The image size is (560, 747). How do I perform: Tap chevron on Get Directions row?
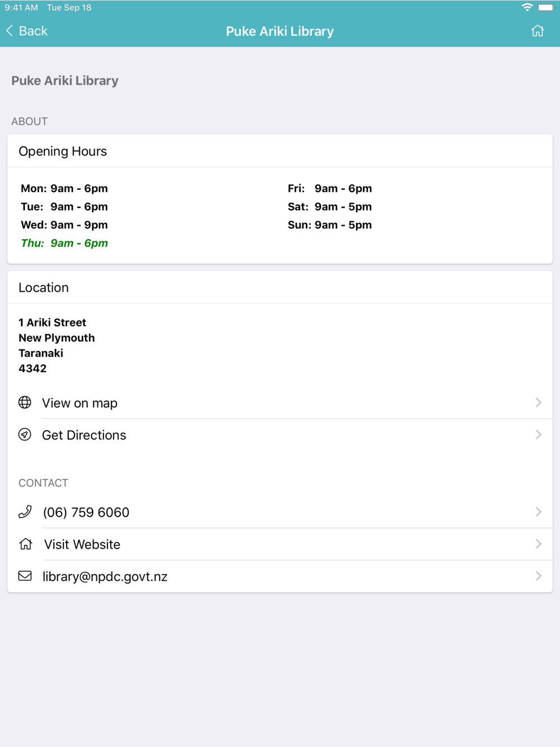538,435
